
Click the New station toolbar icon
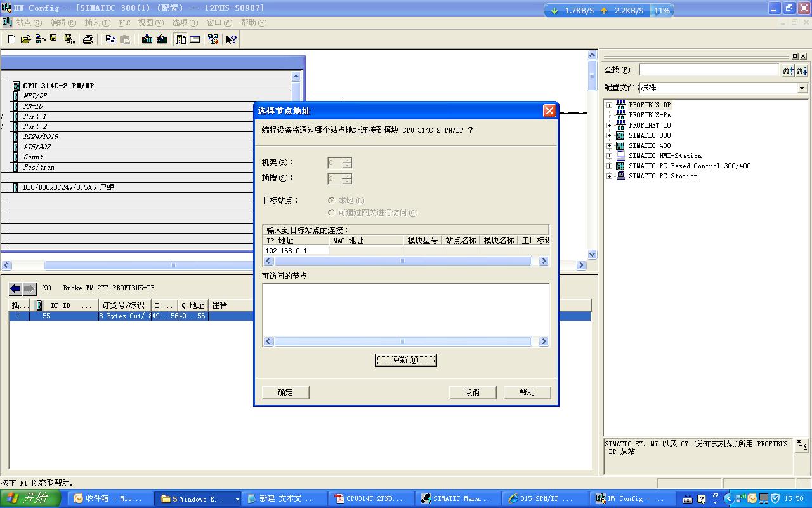11,39
